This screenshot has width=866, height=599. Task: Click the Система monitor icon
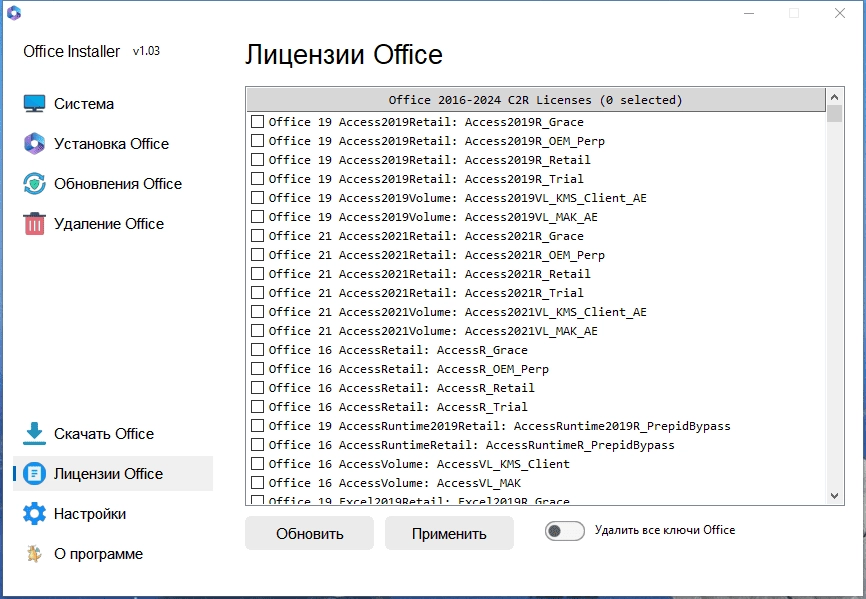34,104
